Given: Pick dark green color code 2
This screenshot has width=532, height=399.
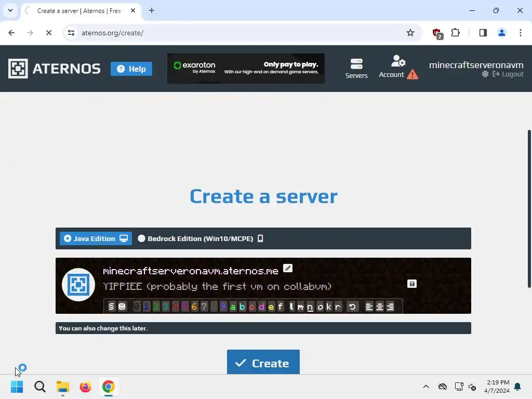Looking at the screenshot, I should 156,307.
